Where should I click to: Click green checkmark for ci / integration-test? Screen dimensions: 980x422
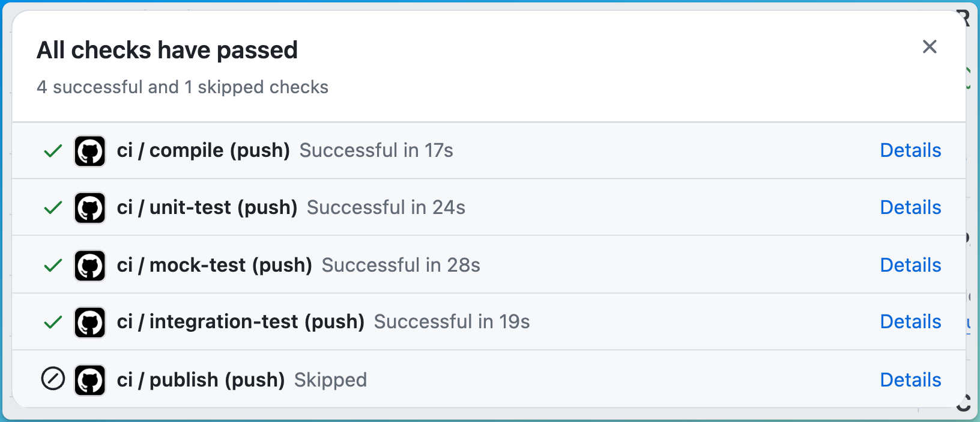coord(53,322)
